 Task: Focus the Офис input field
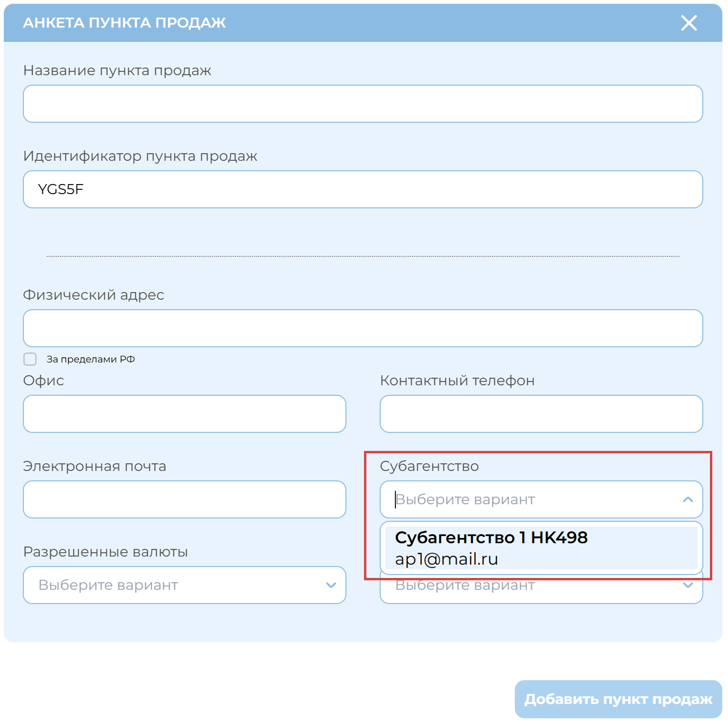coord(184,414)
